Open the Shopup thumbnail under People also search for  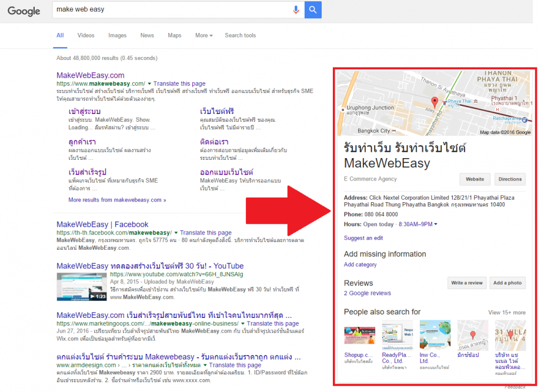[359, 335]
